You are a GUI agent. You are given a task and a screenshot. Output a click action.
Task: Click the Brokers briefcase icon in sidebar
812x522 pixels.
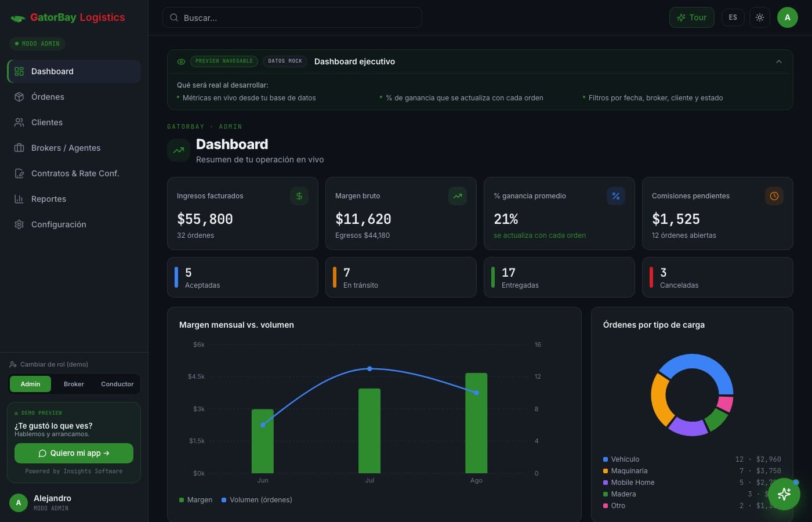click(x=19, y=148)
